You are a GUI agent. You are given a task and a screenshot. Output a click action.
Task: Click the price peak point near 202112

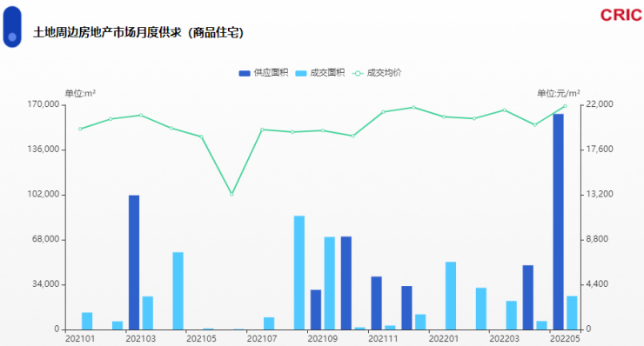click(413, 108)
